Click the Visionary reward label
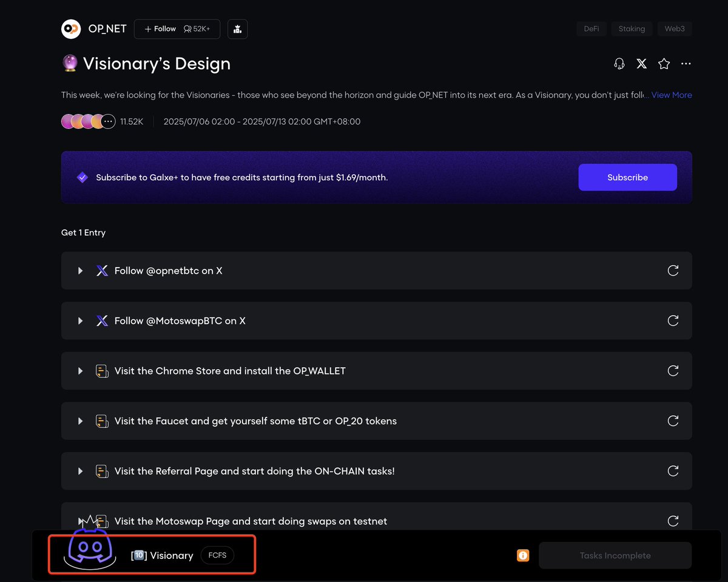Viewport: 728px width, 582px height. 162,555
